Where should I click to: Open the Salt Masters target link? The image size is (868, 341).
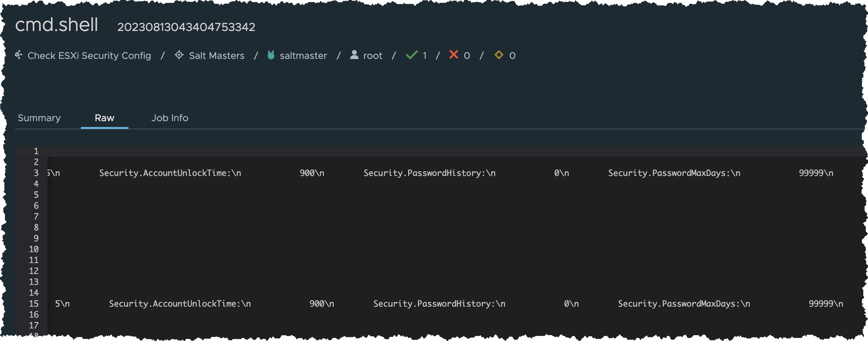click(216, 55)
